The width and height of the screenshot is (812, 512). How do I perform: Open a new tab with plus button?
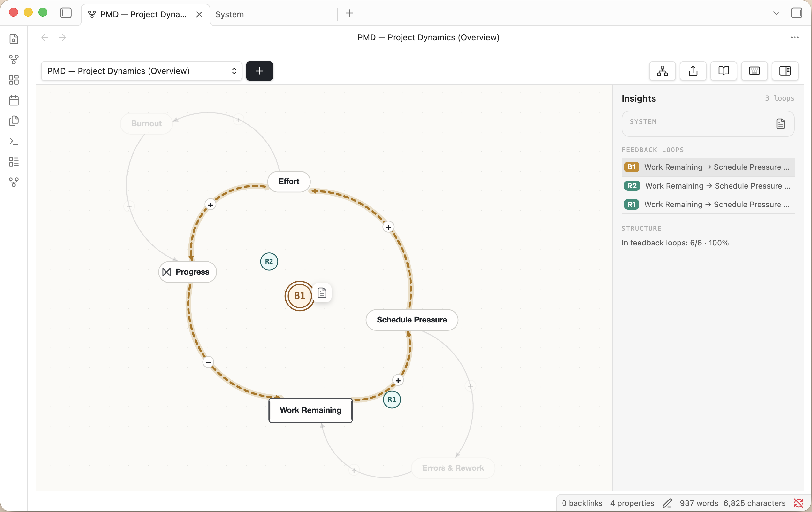click(349, 13)
